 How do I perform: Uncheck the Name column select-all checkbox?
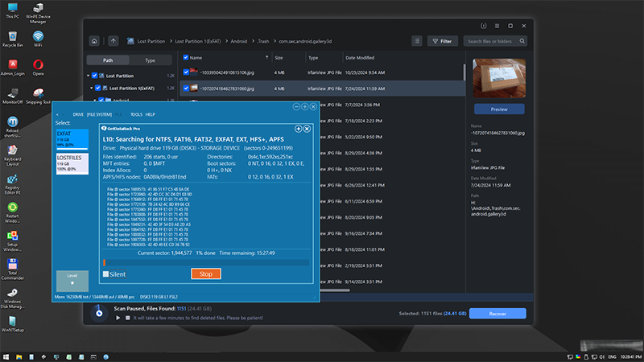tap(187, 58)
